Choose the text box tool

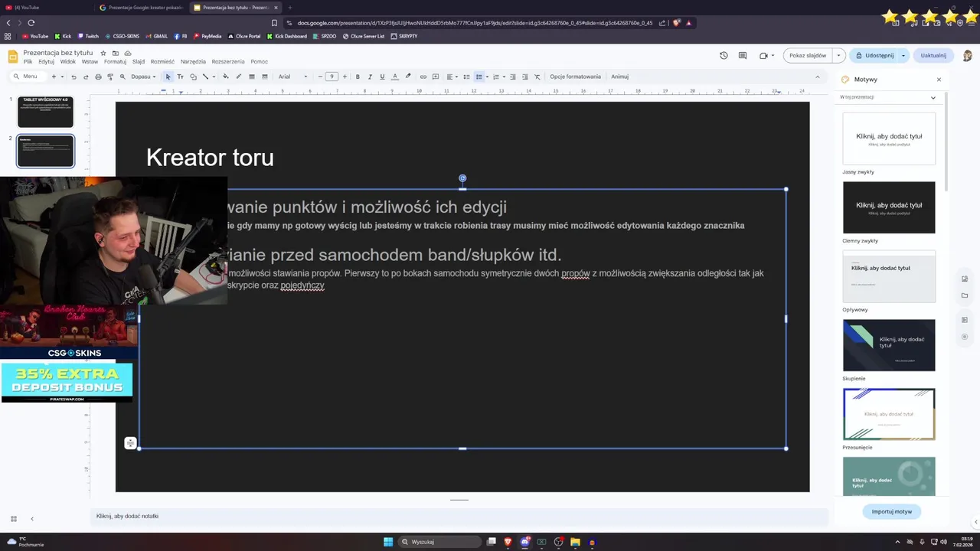[x=180, y=77]
